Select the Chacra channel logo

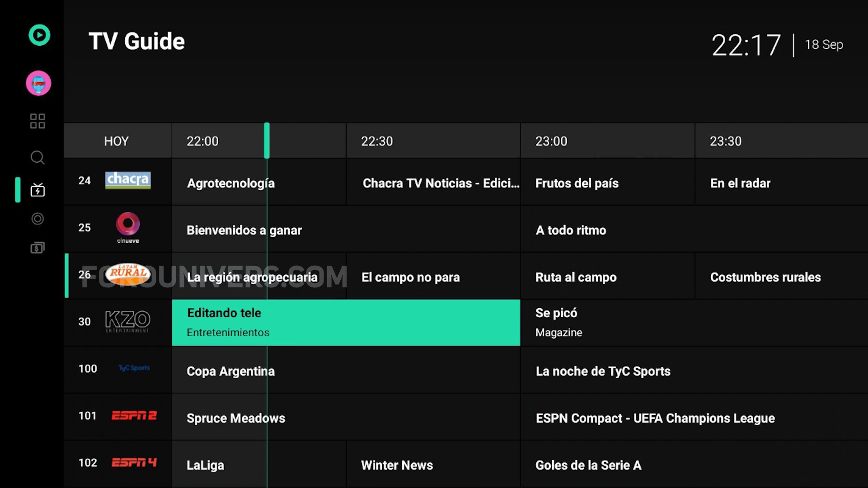(128, 180)
